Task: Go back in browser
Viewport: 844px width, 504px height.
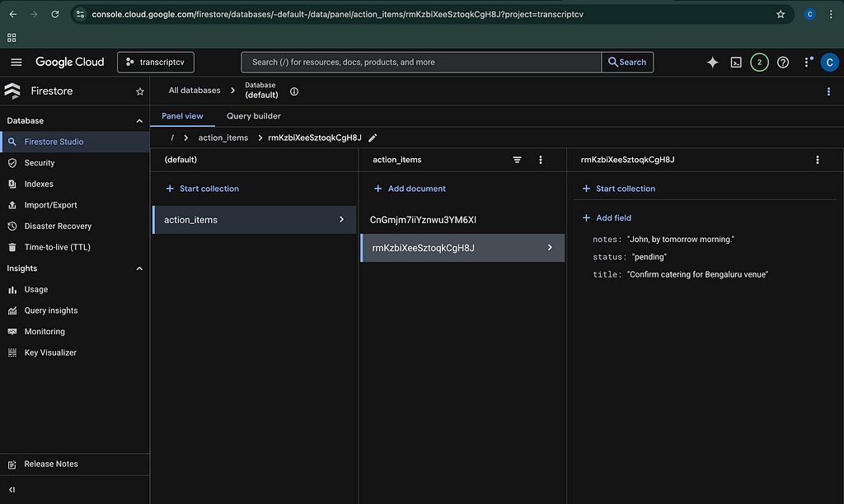Action: (x=13, y=15)
